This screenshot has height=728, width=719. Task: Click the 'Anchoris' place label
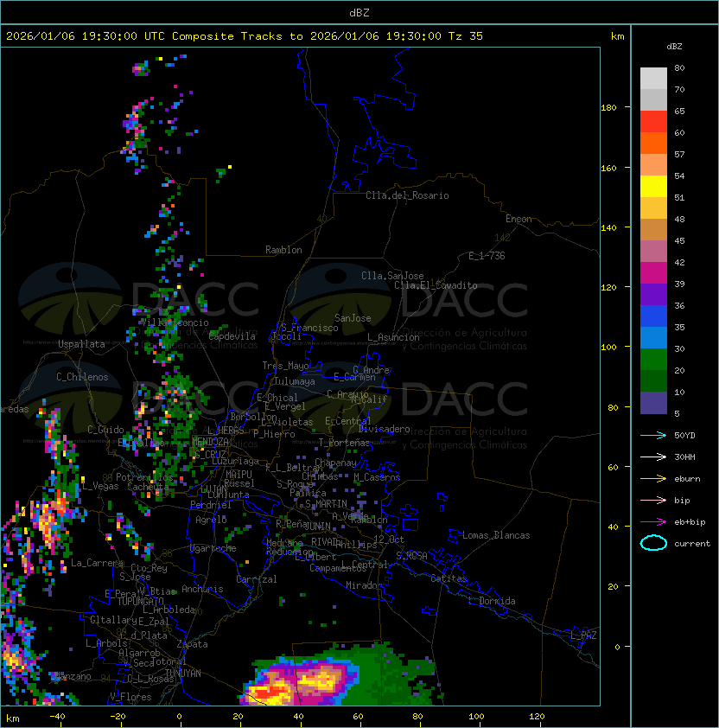pyautogui.click(x=202, y=589)
